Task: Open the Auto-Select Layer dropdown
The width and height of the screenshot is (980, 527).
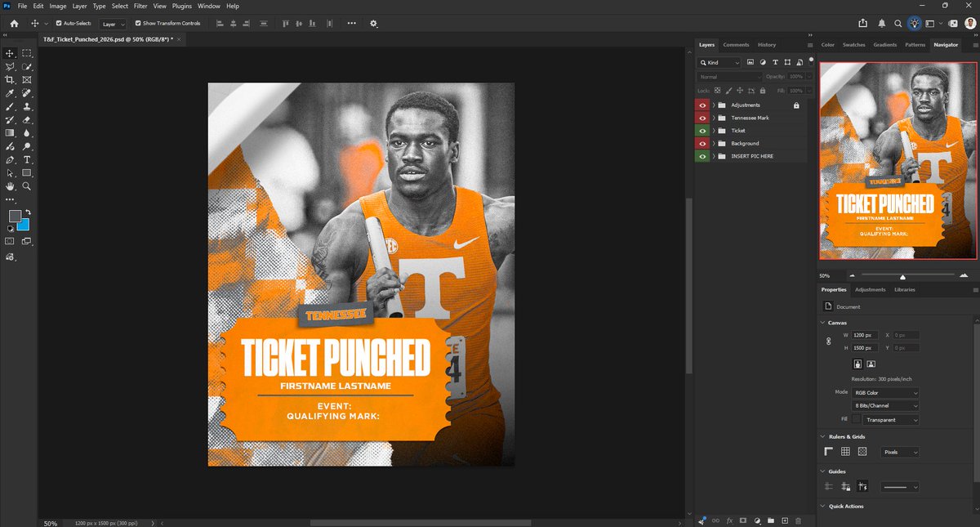Action: (x=114, y=25)
